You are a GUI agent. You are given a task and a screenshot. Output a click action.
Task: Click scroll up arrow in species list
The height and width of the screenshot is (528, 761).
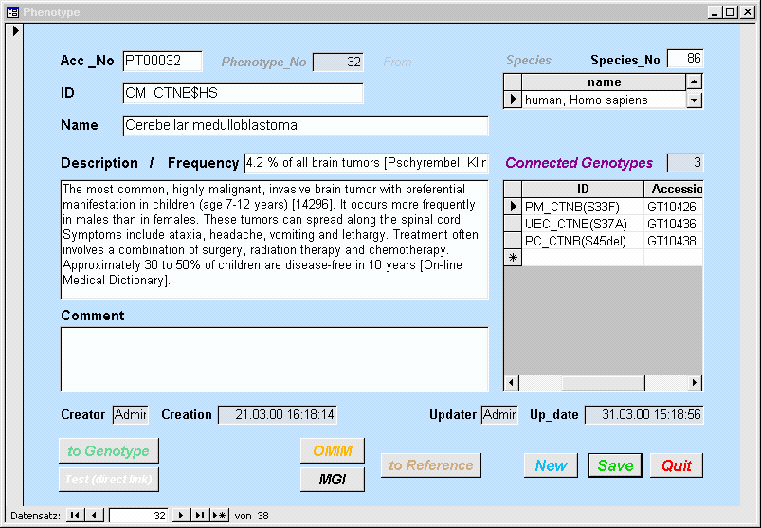point(693,82)
